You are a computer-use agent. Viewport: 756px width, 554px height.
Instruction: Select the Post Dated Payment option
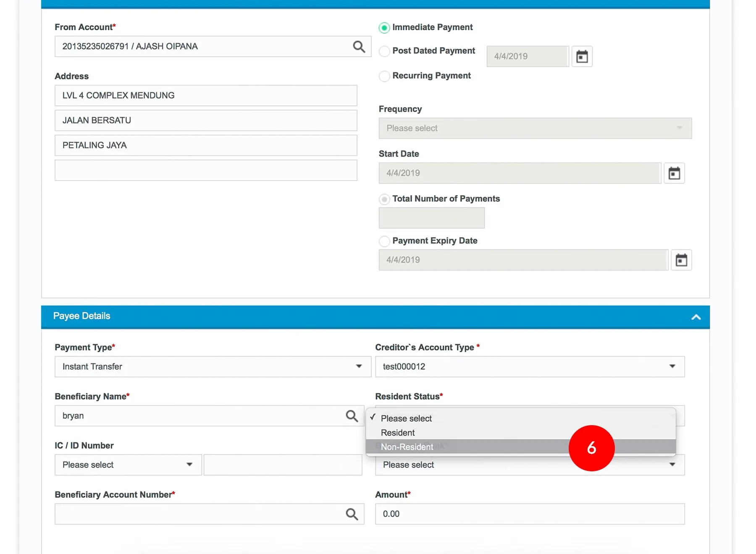tap(384, 51)
